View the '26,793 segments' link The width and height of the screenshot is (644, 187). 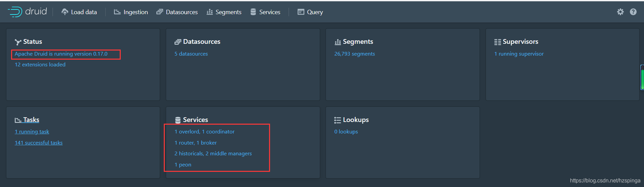click(354, 54)
